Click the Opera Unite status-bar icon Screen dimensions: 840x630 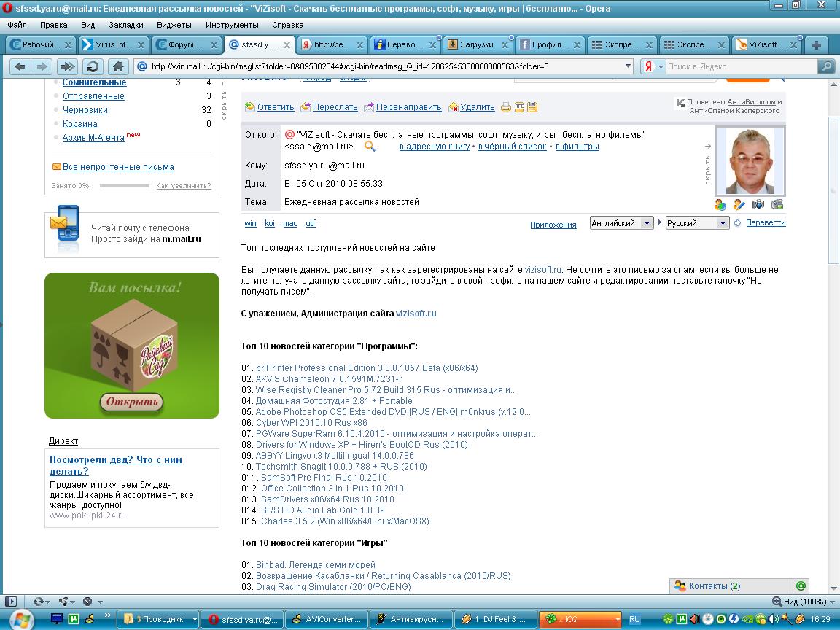pyautogui.click(x=63, y=601)
